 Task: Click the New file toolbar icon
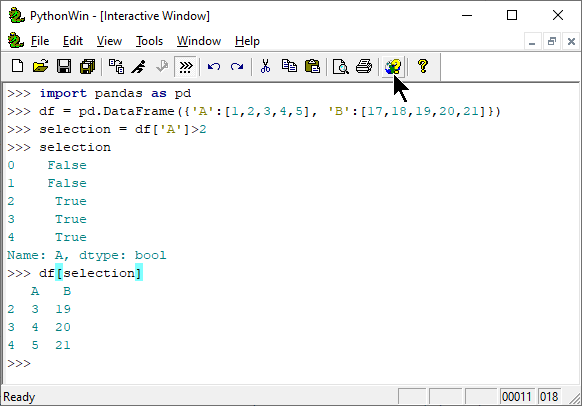(x=17, y=67)
